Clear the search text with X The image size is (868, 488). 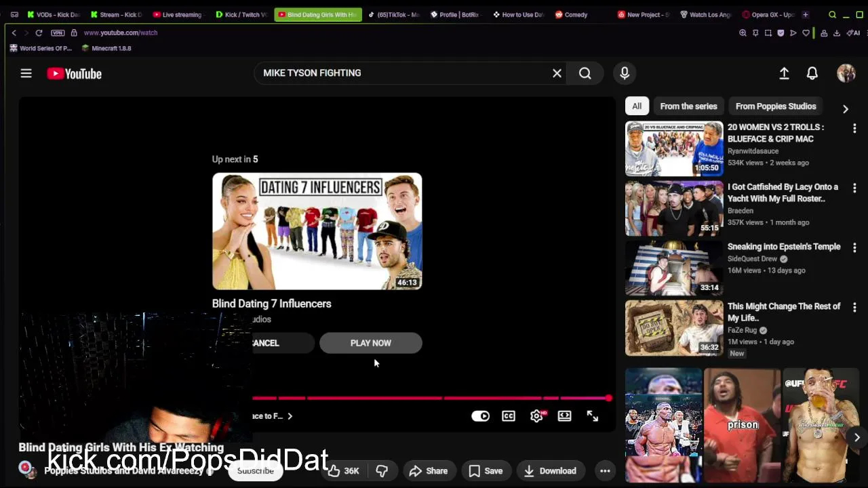point(557,73)
